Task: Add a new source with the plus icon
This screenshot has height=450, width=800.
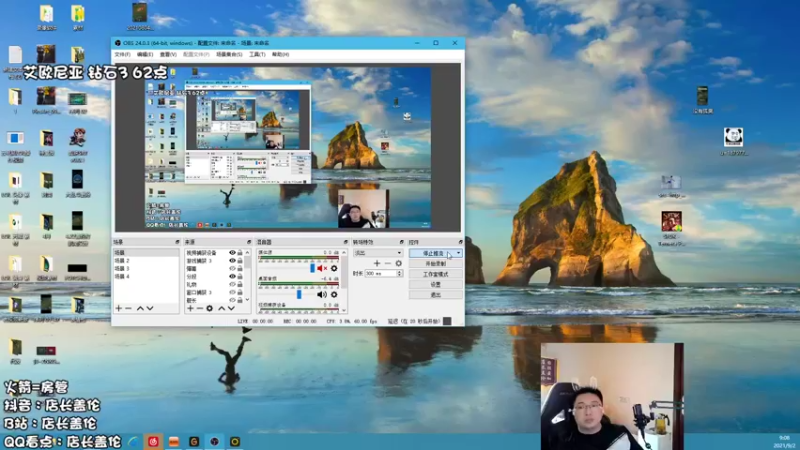Action: click(x=190, y=308)
